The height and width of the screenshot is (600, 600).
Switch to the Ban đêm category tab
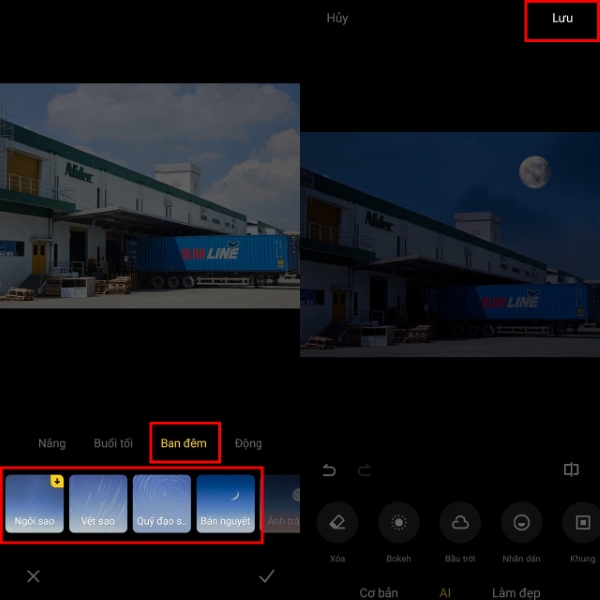pyautogui.click(x=185, y=443)
